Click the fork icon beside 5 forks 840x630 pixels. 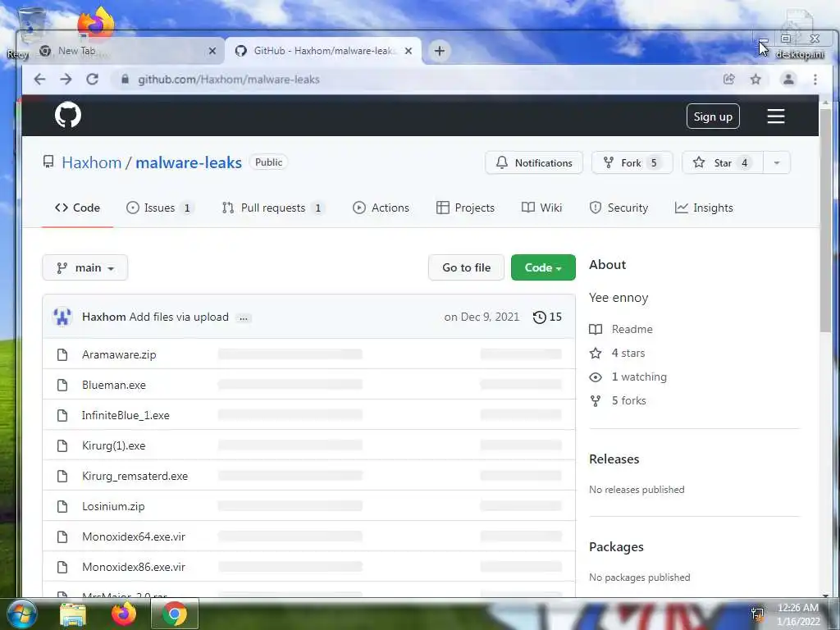click(x=596, y=400)
